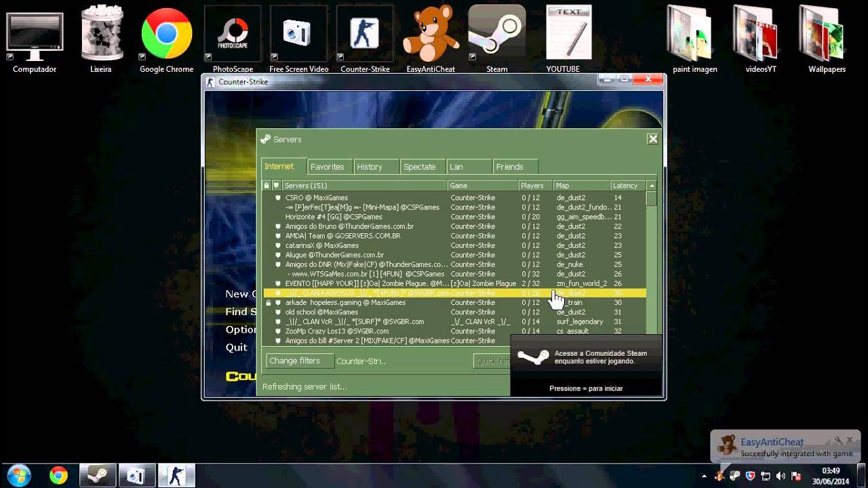Select Amigos do Bruno @ThunderGames server
868x488 pixels.
coord(454,226)
